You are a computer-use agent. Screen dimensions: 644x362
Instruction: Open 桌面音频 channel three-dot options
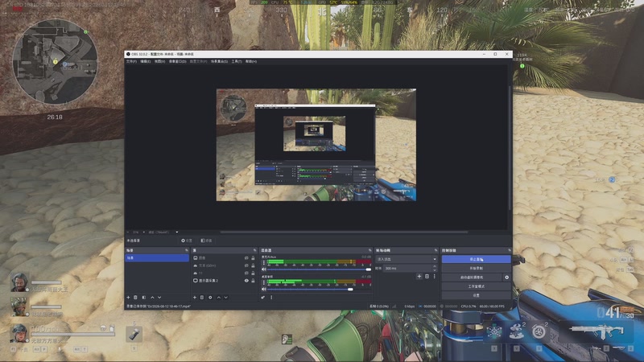point(264,282)
